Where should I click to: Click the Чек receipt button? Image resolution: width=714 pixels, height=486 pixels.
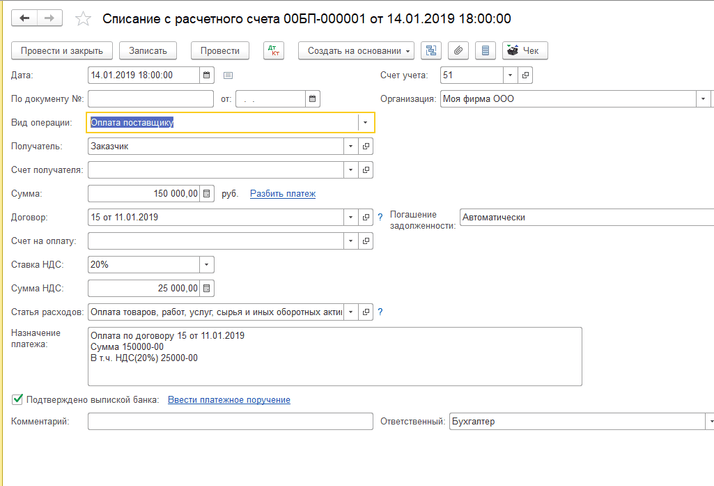click(524, 50)
